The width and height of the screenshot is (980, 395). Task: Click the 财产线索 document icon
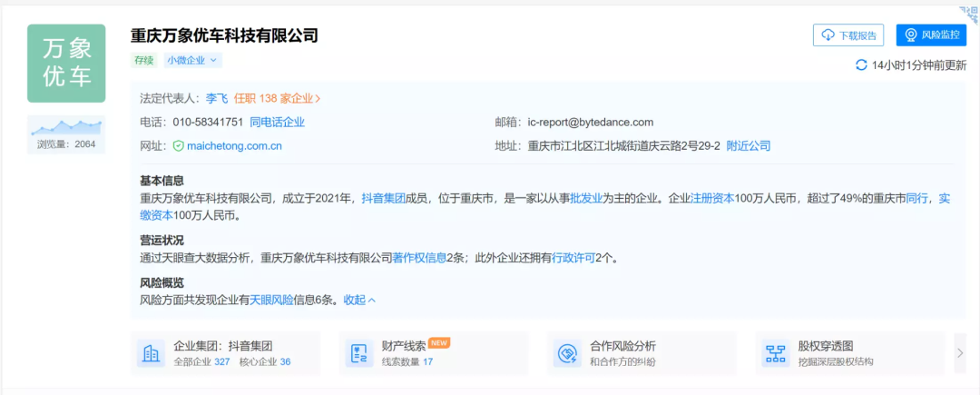[x=358, y=354]
